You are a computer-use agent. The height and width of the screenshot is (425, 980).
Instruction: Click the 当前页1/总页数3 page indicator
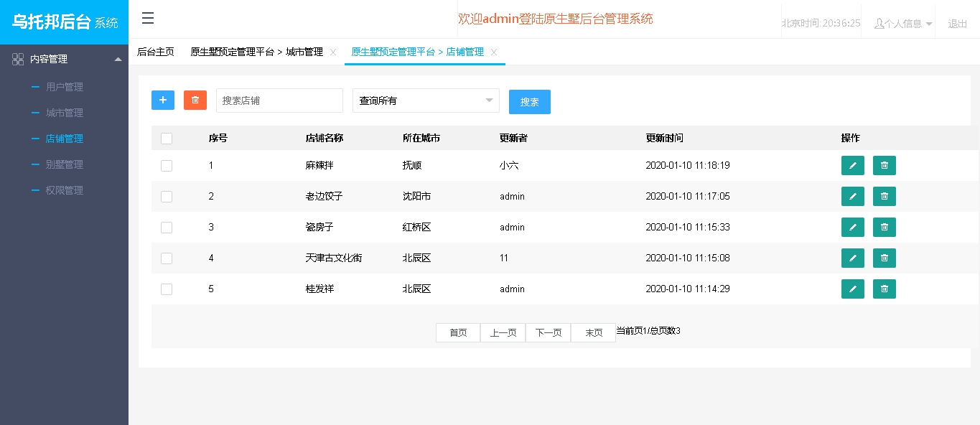pos(648,331)
